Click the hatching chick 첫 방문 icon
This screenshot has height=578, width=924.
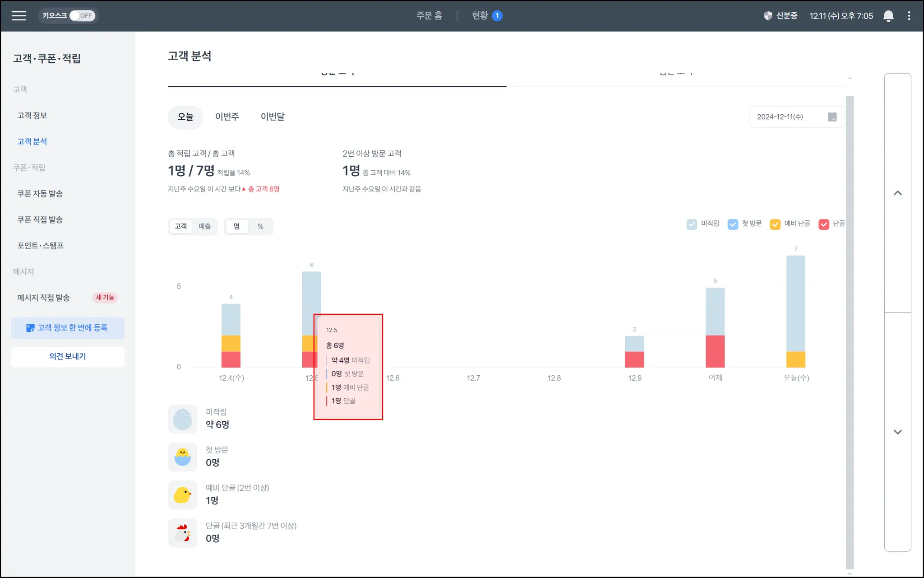tap(182, 457)
